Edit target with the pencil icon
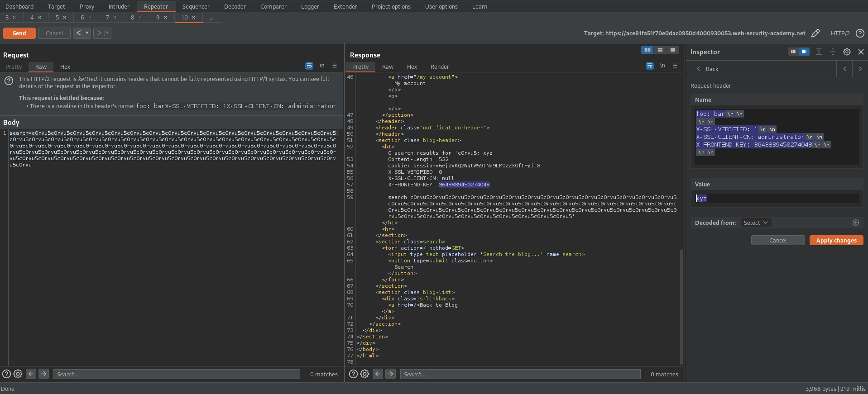 [815, 33]
